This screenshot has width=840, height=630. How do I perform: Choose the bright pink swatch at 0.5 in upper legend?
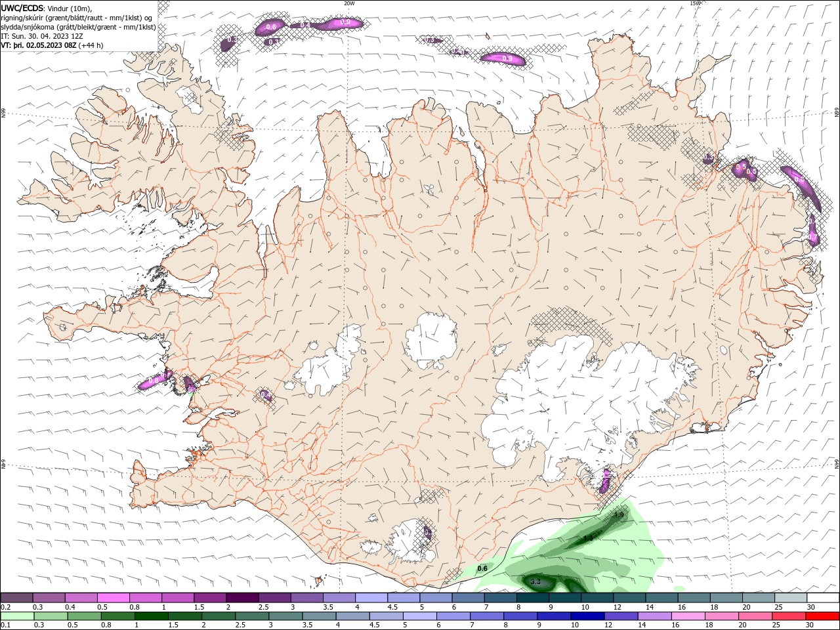pyautogui.click(x=114, y=597)
